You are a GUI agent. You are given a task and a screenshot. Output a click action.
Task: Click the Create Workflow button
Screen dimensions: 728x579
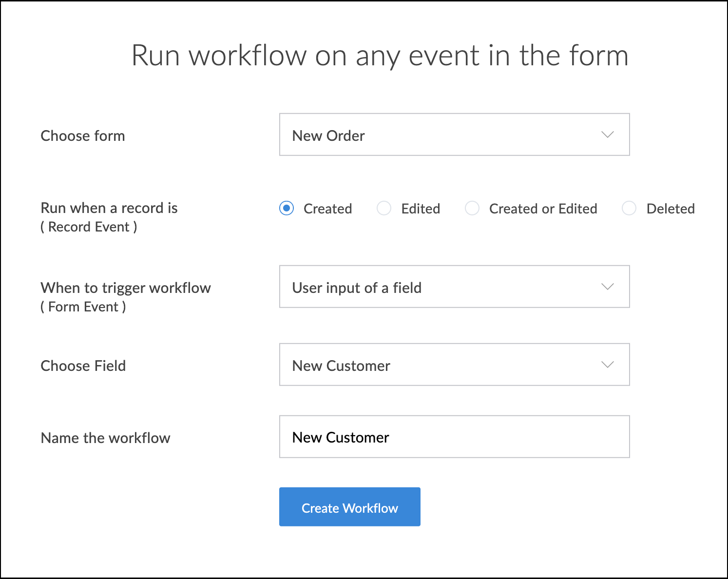(x=349, y=507)
